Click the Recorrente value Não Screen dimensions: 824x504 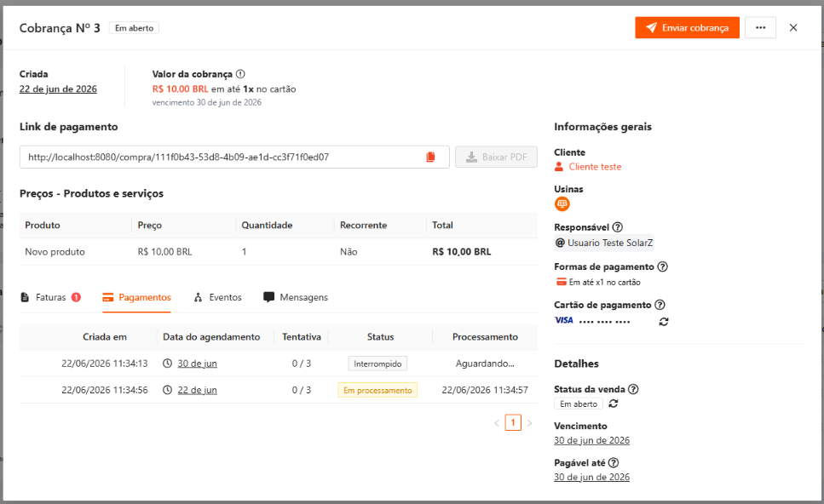click(349, 252)
